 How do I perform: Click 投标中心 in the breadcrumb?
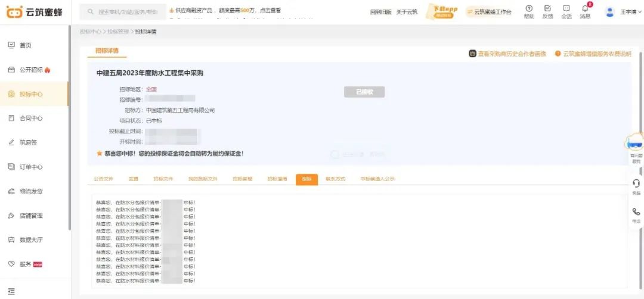(x=91, y=32)
